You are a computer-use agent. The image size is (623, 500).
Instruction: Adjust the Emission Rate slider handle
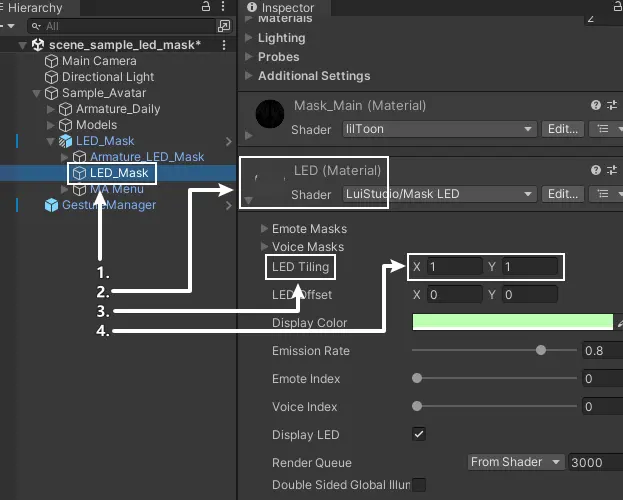click(x=541, y=350)
